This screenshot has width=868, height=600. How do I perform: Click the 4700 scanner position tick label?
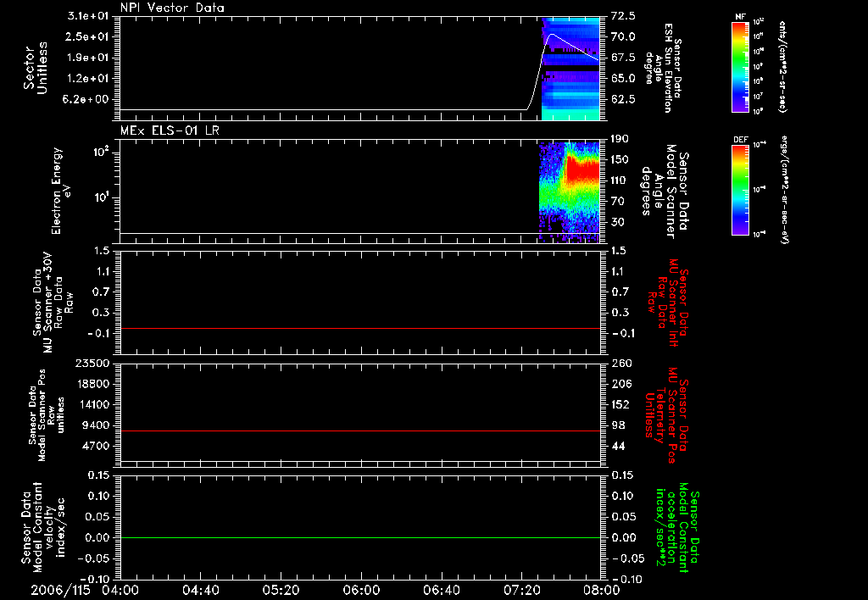[94, 446]
